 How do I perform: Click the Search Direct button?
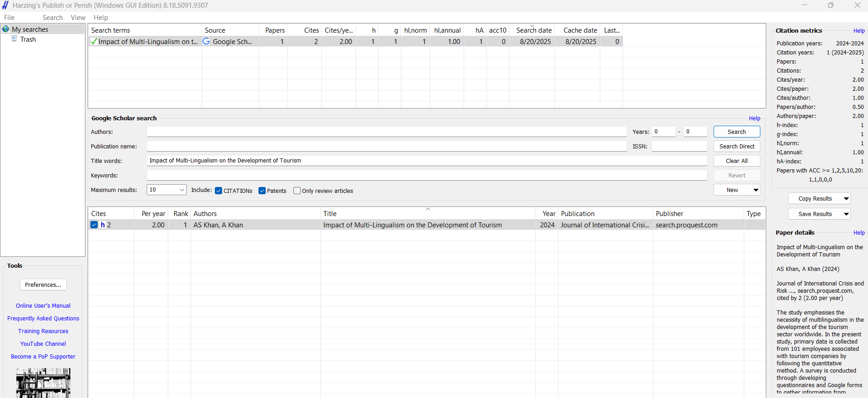coord(737,146)
